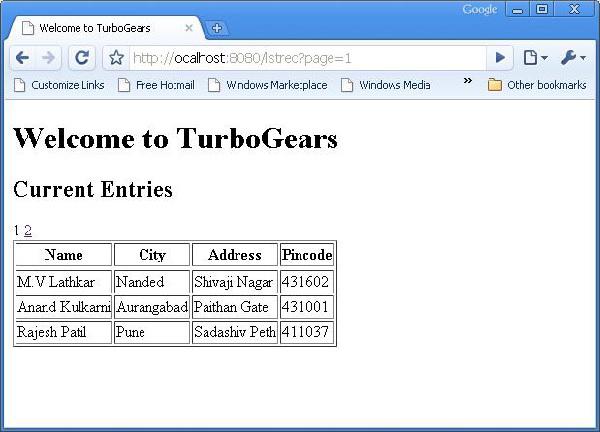
Task: Click the address bar URL field
Action: pyautogui.click(x=308, y=58)
